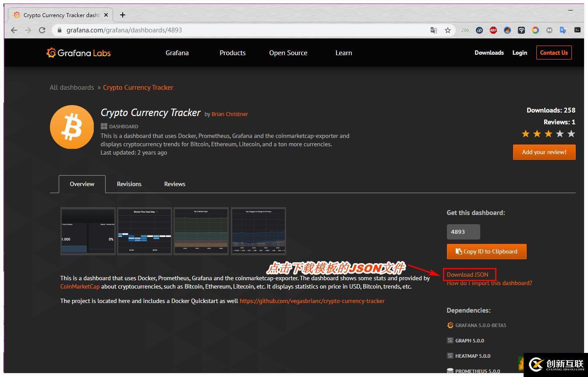
Task: Click the Add your review button
Action: [544, 152]
